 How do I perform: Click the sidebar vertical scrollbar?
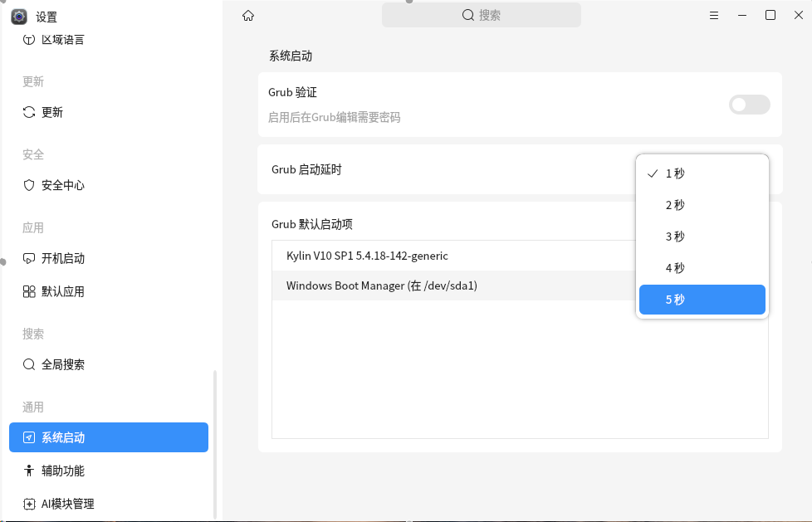click(214, 446)
